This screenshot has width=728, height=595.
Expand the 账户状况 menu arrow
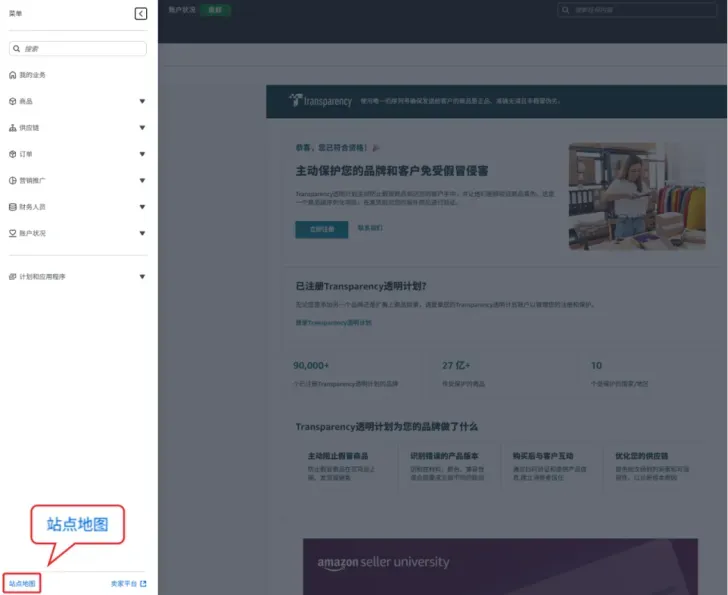(142, 233)
